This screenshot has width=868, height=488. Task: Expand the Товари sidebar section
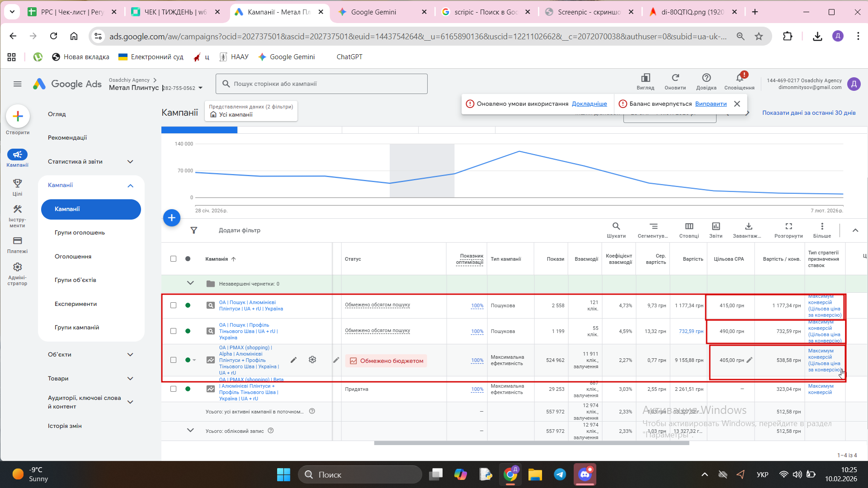130,379
